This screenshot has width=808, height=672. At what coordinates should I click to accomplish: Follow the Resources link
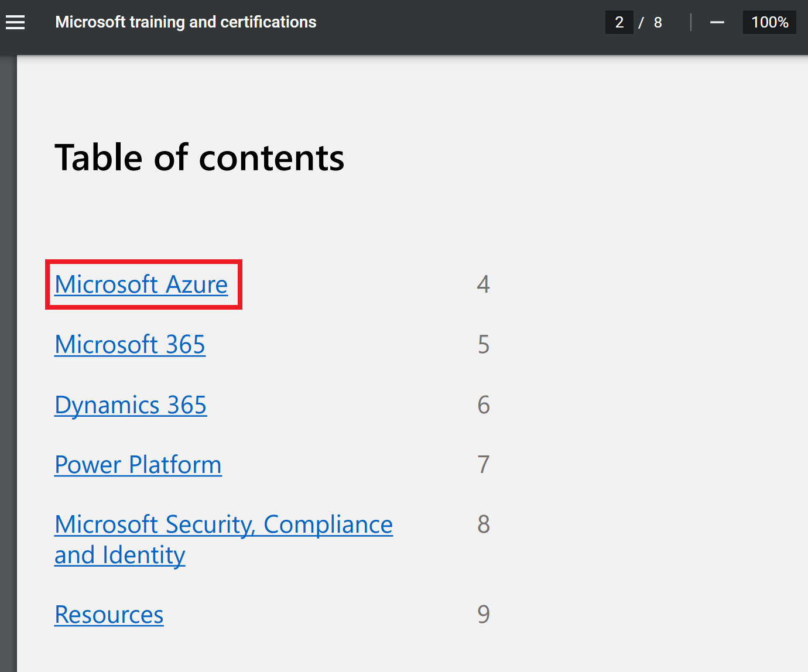tap(109, 615)
